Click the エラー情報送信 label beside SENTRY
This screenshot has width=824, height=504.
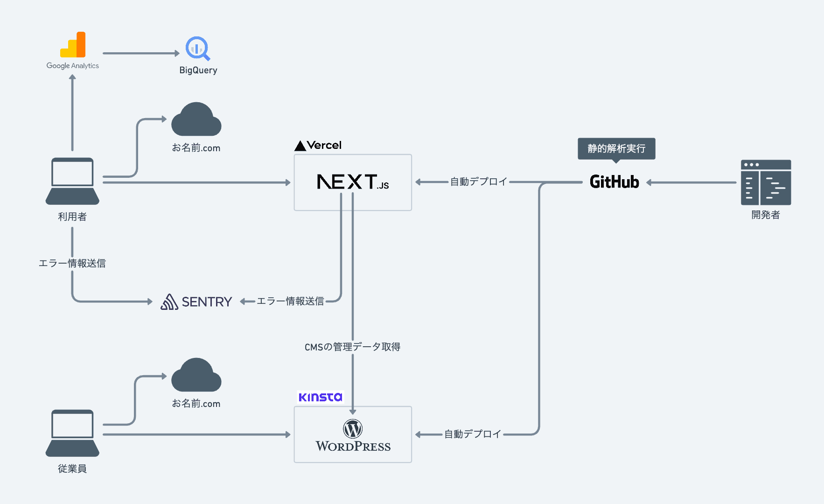290,301
